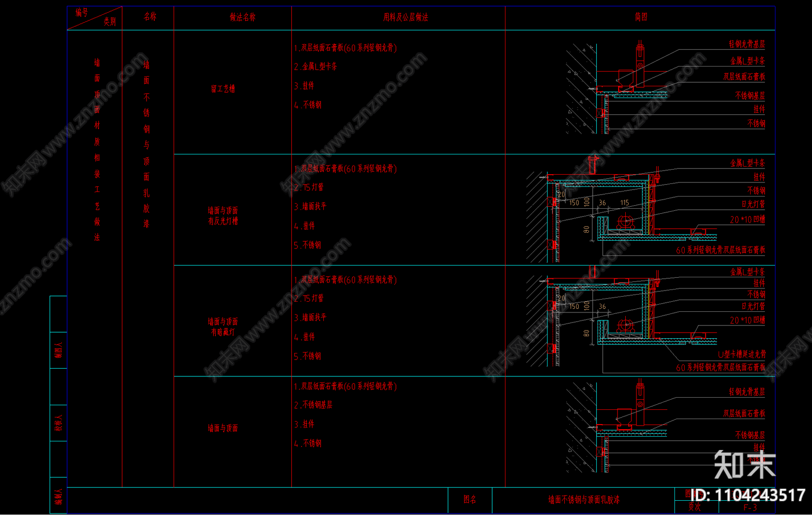
Task: Click the '金属L型卡条' label in the second diagram
Action: click(x=748, y=163)
